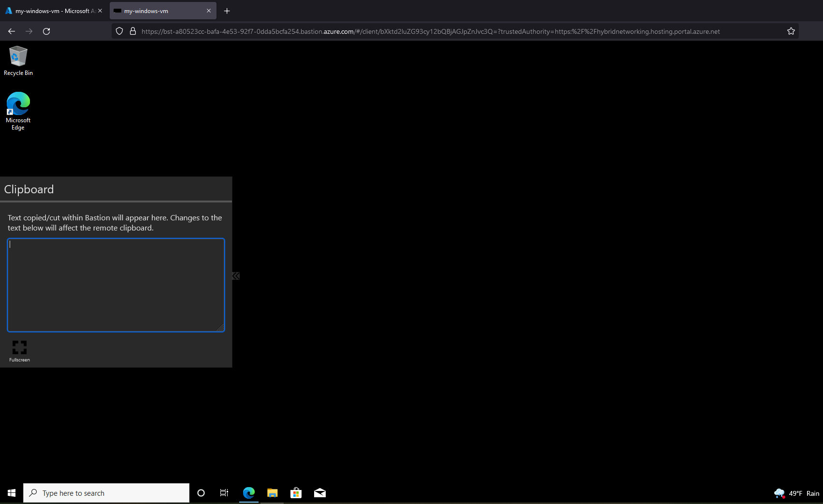Click the bastion.azure.com address bar URL
Image resolution: width=823 pixels, height=504 pixels.
pos(431,31)
